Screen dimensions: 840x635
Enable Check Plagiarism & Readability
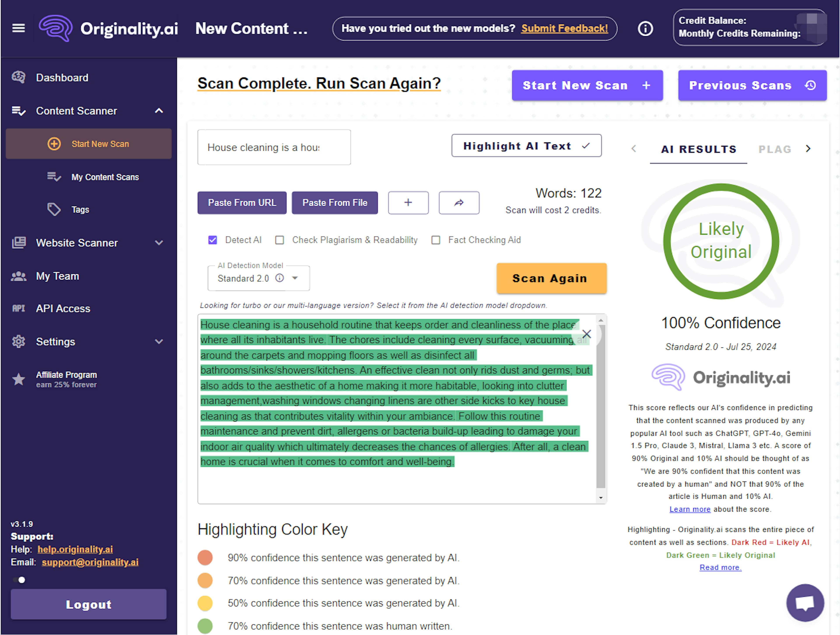point(280,240)
